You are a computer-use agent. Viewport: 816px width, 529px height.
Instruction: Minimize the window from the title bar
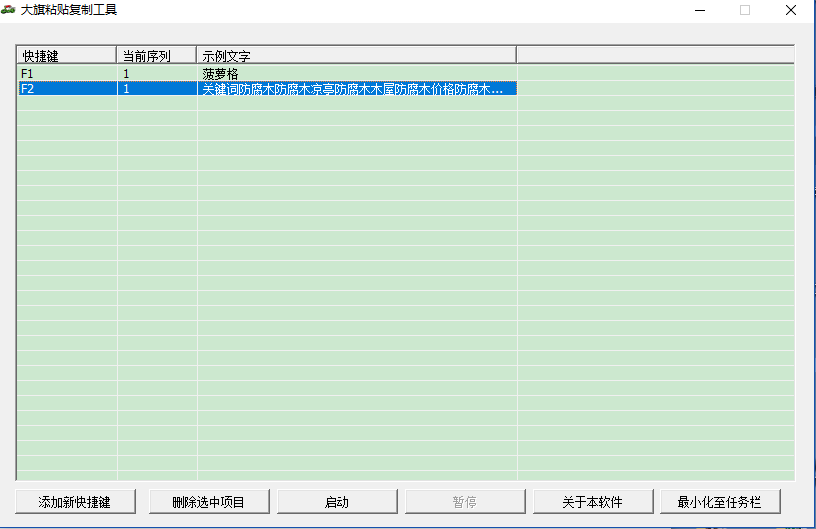pos(699,10)
